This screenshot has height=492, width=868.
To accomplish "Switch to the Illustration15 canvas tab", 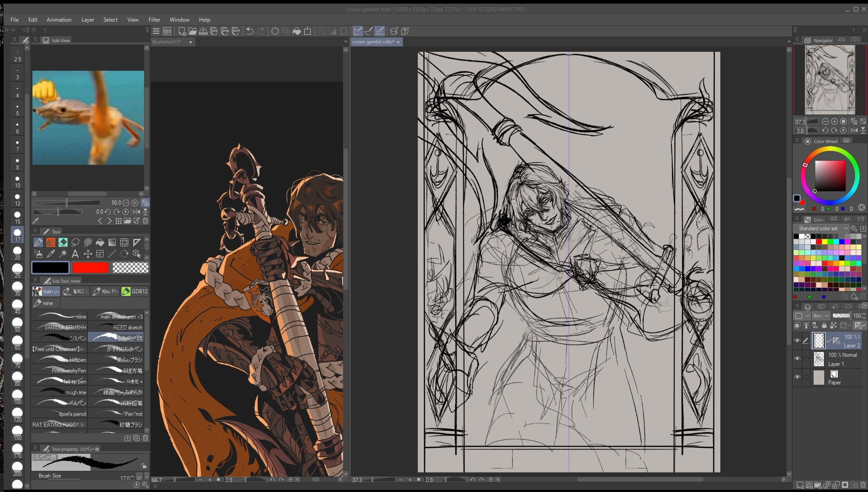I will coord(167,42).
